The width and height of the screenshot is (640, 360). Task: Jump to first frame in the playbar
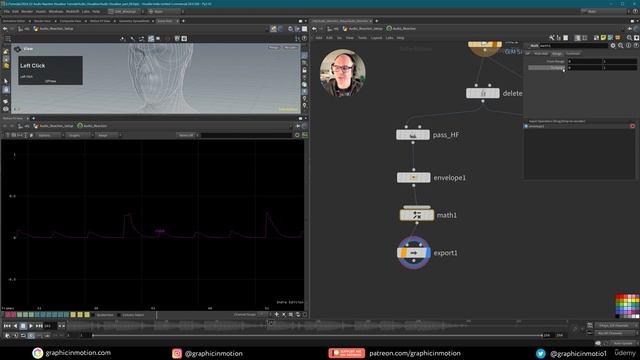[7, 326]
